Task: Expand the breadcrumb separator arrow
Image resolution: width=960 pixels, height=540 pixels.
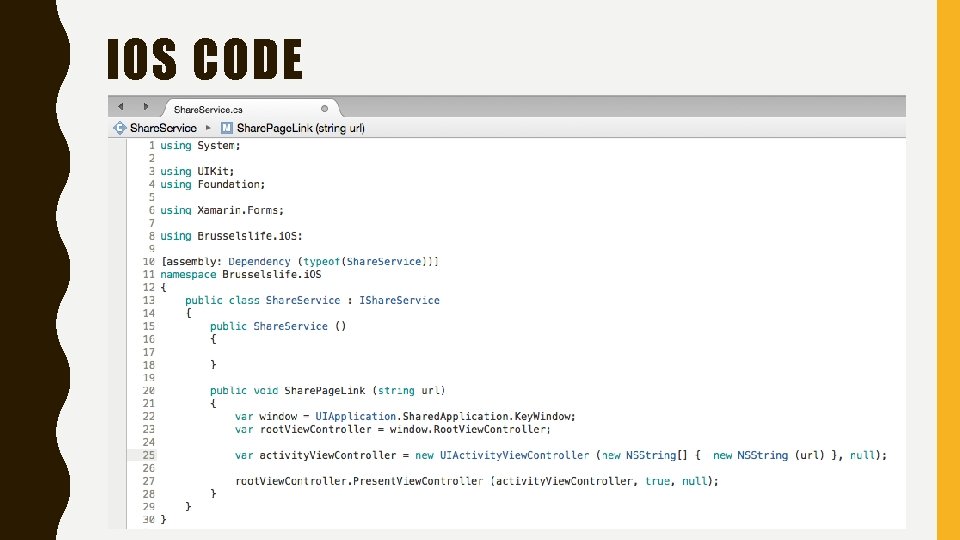Action: tap(208, 128)
